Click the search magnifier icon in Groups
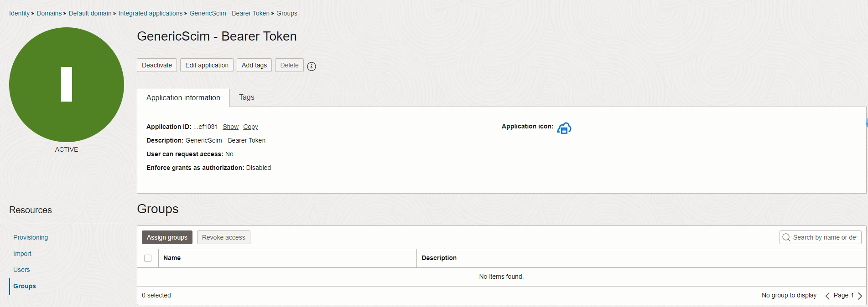Viewport: 868px width, 307px height. (786, 237)
